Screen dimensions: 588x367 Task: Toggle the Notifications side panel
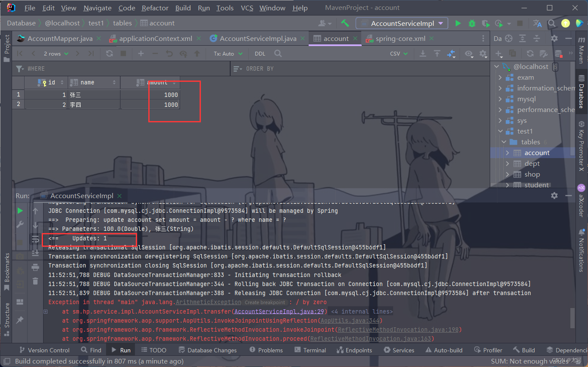click(582, 251)
